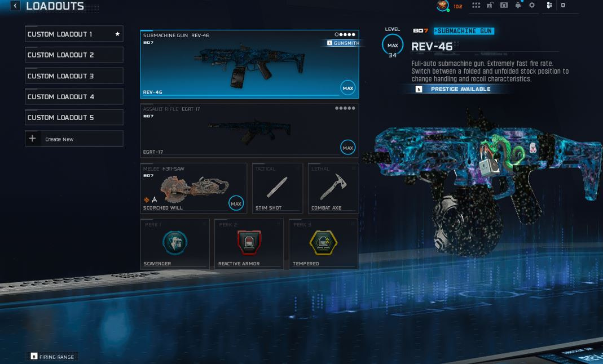The image size is (603, 364).
Task: Click the Prestige Available banner
Action: click(x=456, y=89)
